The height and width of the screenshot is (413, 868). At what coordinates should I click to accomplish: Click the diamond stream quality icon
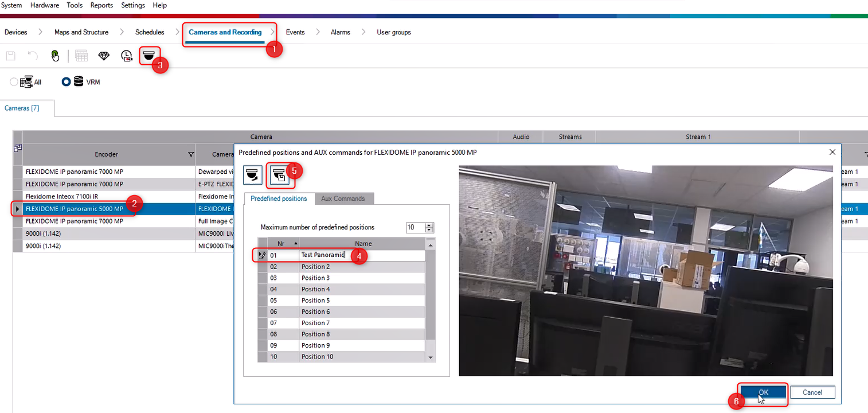pos(104,56)
